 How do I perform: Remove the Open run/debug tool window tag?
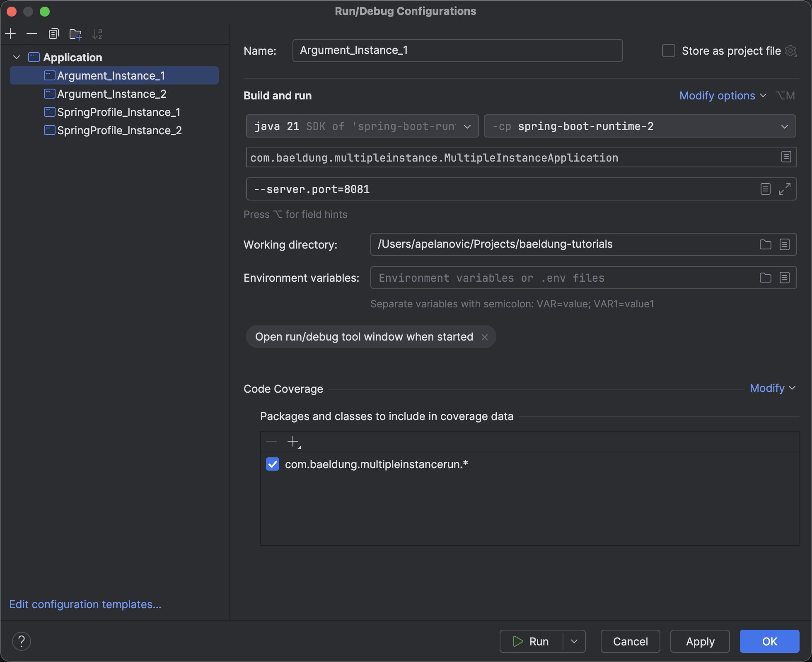(485, 337)
